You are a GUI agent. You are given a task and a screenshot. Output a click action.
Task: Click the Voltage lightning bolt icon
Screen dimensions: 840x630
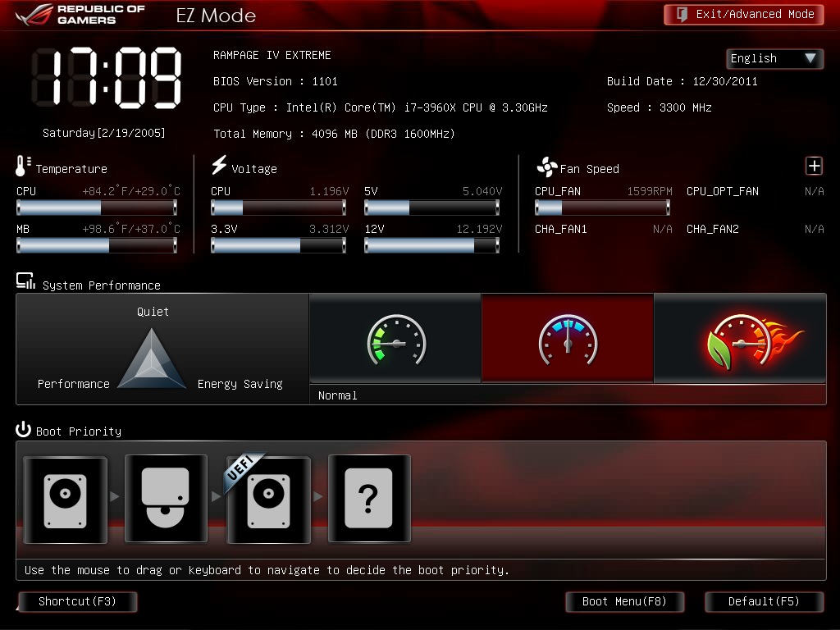click(218, 165)
